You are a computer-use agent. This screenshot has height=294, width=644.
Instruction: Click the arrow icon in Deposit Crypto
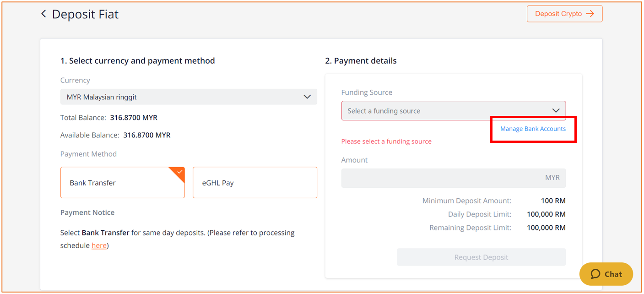tap(590, 14)
